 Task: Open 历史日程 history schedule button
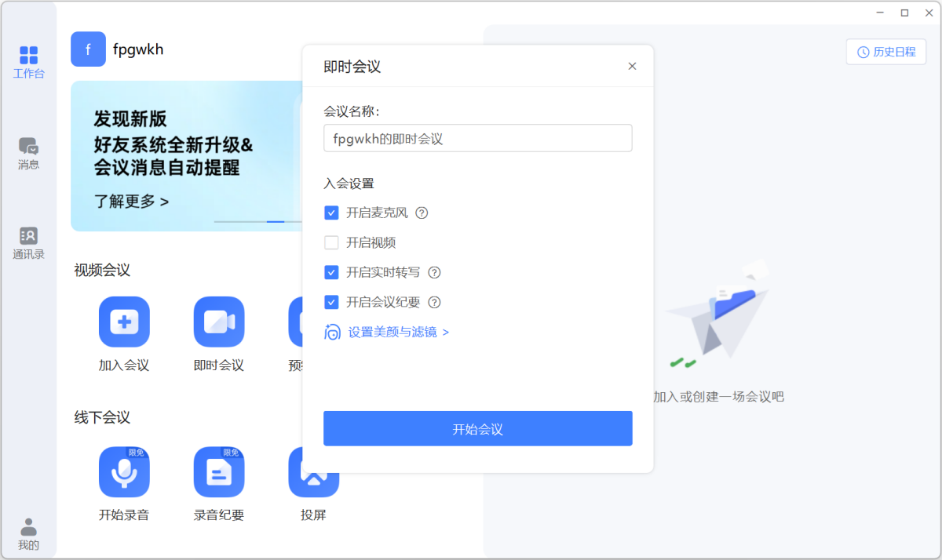pos(885,52)
